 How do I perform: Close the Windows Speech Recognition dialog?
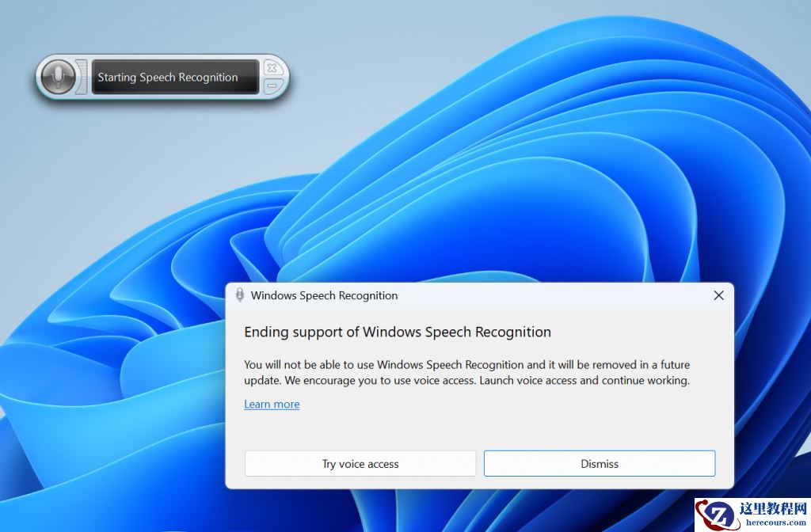pos(718,295)
